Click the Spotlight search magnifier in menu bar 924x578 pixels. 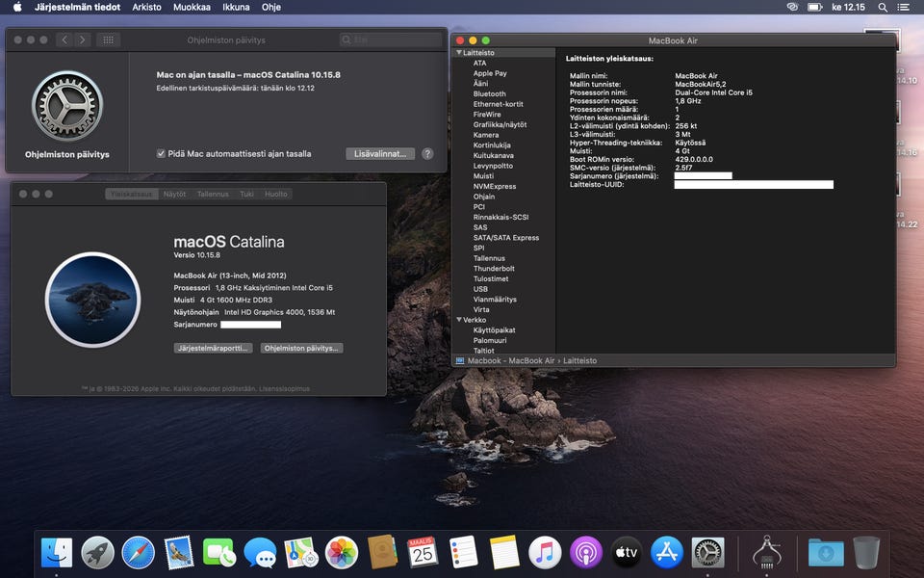883,7
